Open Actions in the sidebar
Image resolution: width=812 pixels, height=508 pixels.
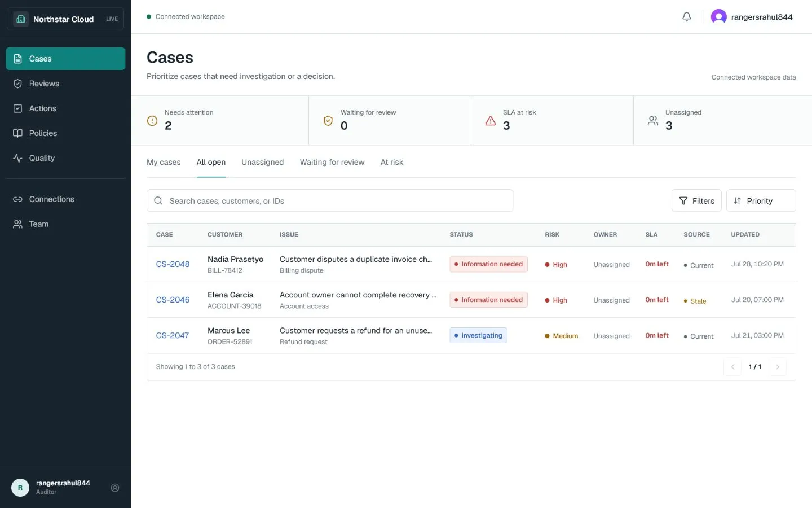65,108
